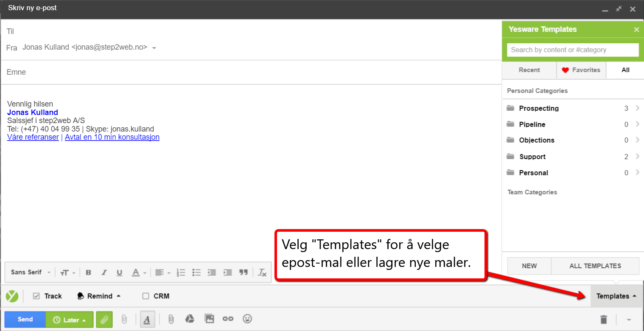This screenshot has height=331, width=644.
Task: Decrease the text indent
Action: click(x=212, y=272)
